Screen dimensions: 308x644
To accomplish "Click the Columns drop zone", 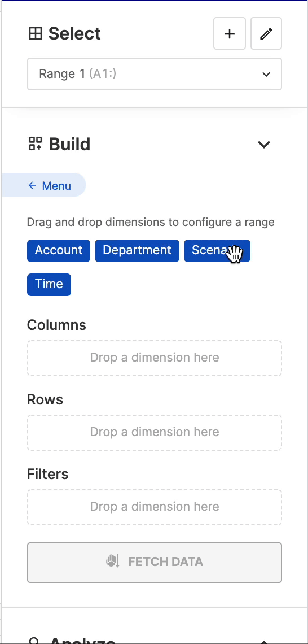I will pyautogui.click(x=154, y=358).
